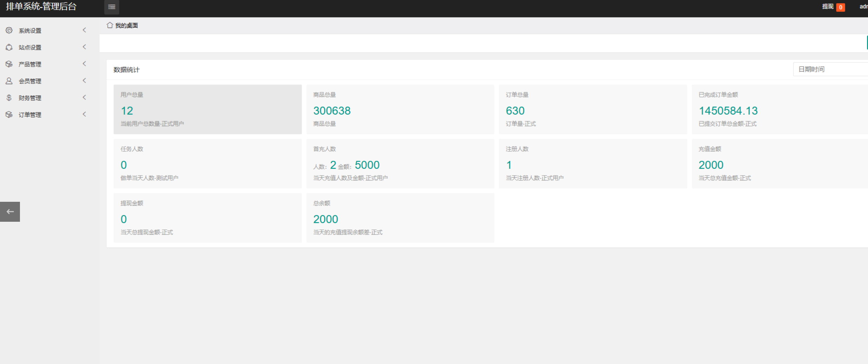This screenshot has height=364, width=868.
Task: Expand the 财务管理 chevron
Action: pos(84,97)
